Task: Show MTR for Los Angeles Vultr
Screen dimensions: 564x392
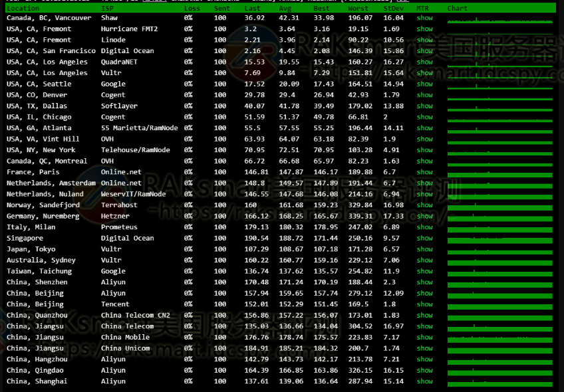Action: (424, 73)
